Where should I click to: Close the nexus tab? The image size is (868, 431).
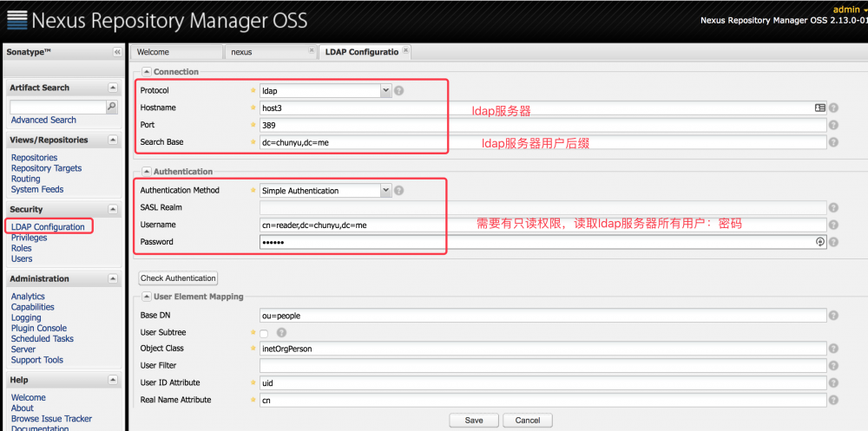click(311, 49)
